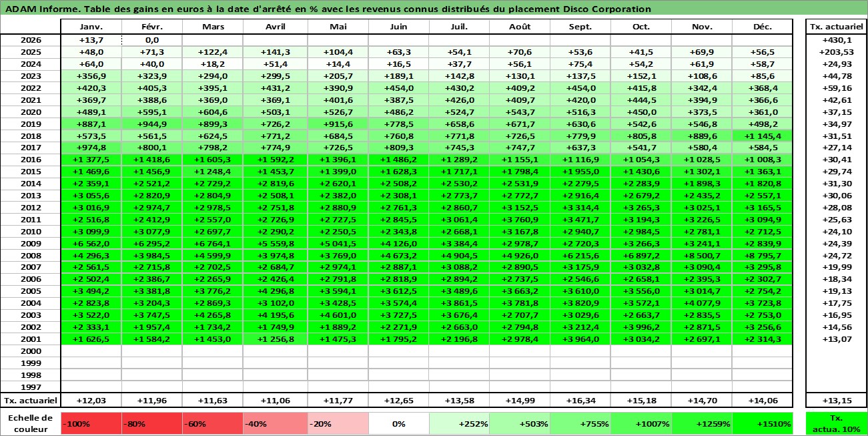Click the 0% white scale cell
The width and height of the screenshot is (868, 436).
click(x=398, y=423)
